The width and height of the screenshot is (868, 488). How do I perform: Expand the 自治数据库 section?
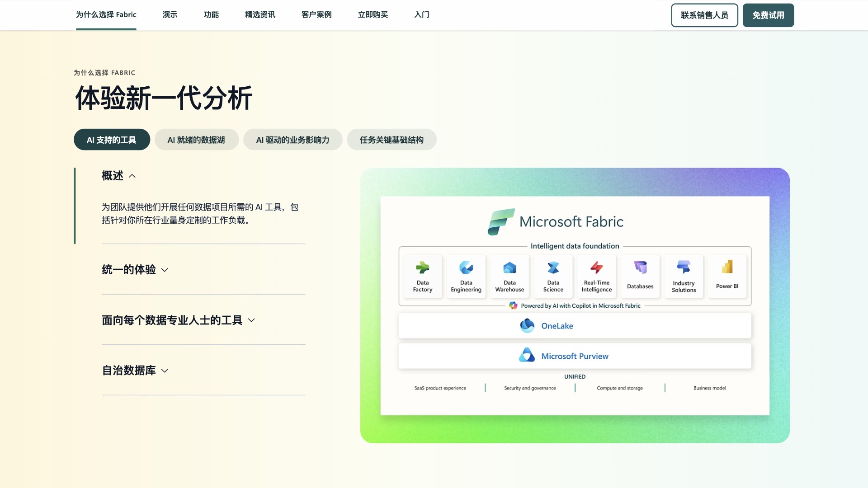[x=134, y=371]
